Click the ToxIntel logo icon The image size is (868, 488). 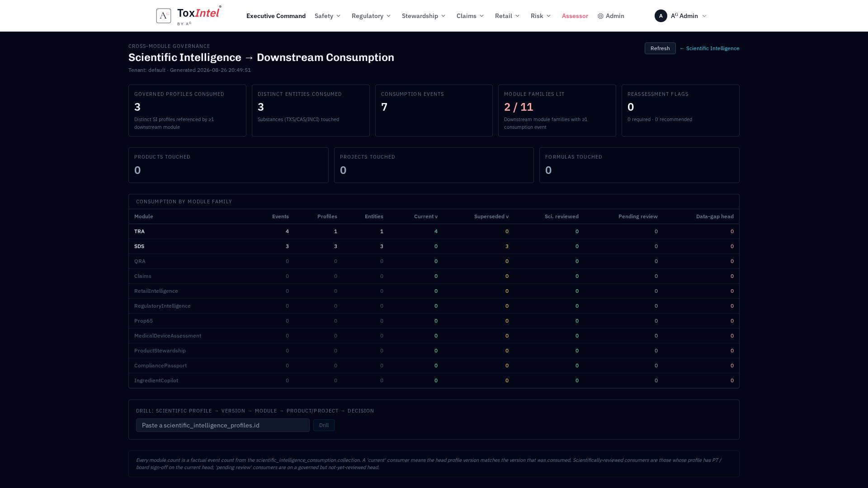tap(164, 16)
